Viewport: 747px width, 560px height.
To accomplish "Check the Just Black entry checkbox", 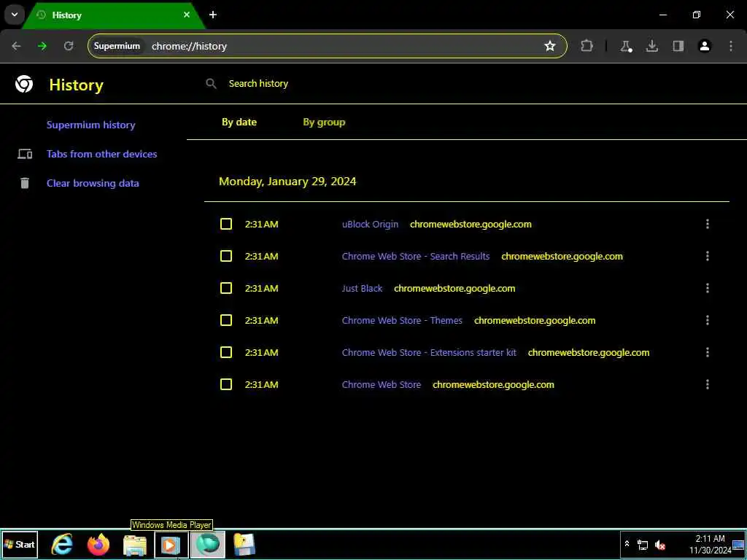I will coord(226,288).
